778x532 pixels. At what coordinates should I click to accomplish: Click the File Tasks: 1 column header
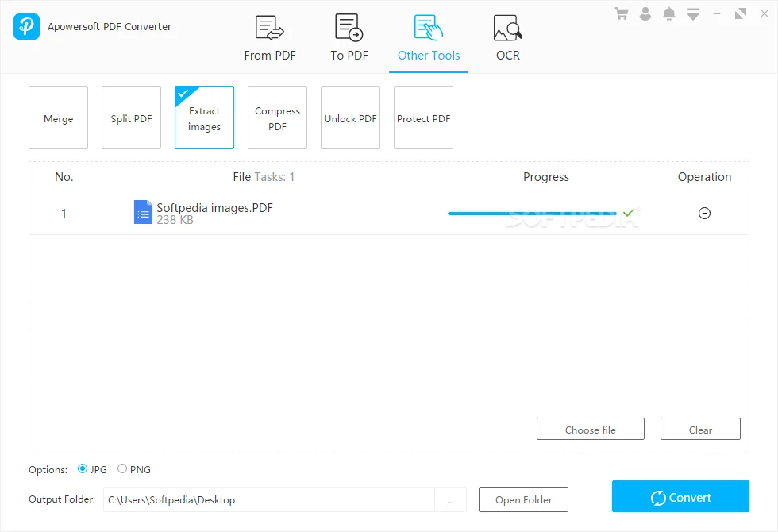tap(264, 176)
